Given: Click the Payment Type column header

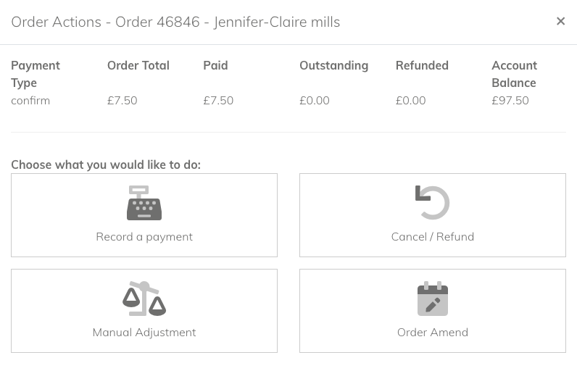Looking at the screenshot, I should 36,74.
